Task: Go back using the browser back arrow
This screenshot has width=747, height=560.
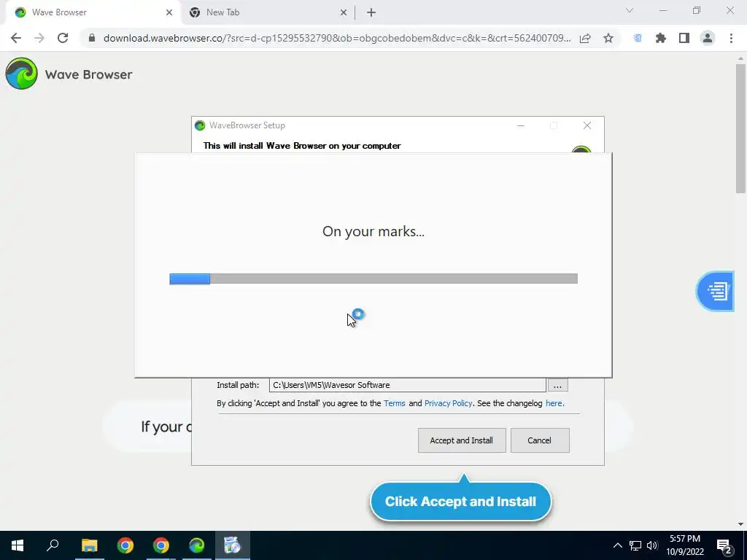Action: click(16, 38)
